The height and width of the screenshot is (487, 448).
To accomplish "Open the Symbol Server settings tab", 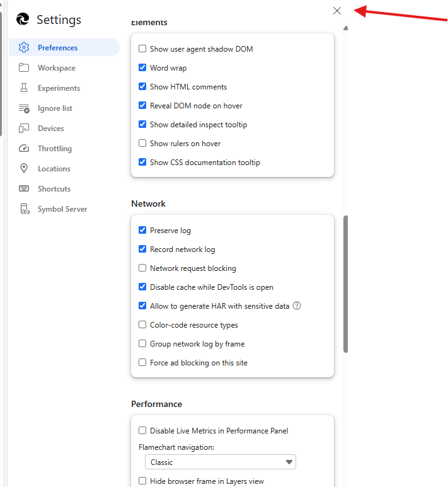I will coord(62,209).
